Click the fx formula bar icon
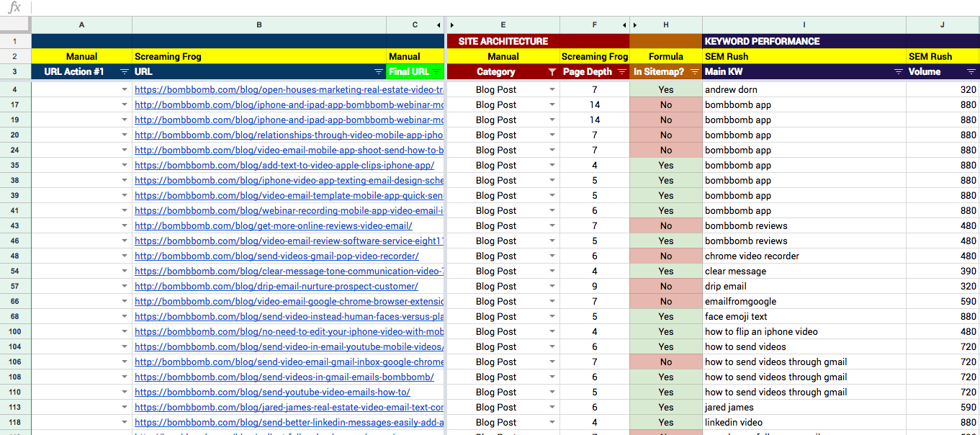The height and width of the screenshot is (435, 980). [x=14, y=7]
